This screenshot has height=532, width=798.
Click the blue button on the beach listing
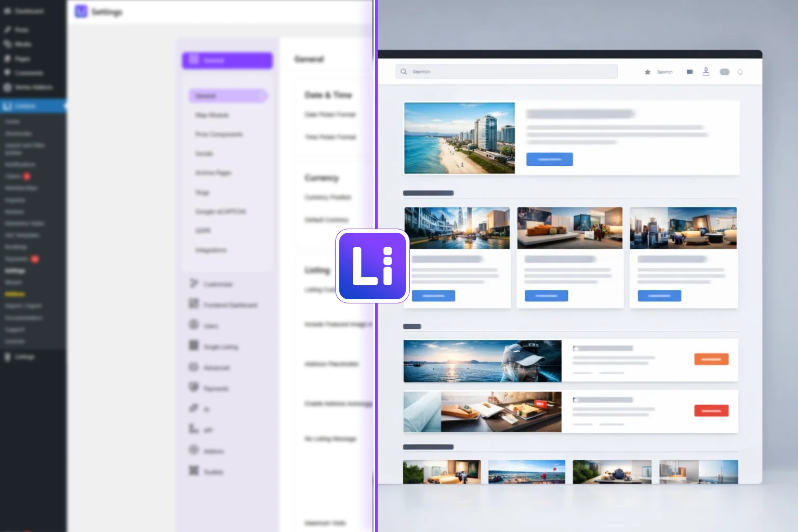click(x=549, y=159)
